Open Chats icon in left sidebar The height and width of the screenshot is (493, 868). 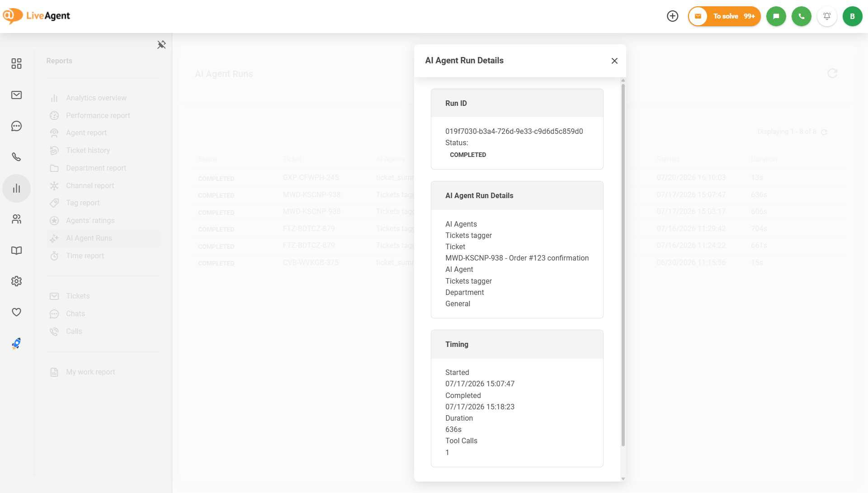pos(16,126)
